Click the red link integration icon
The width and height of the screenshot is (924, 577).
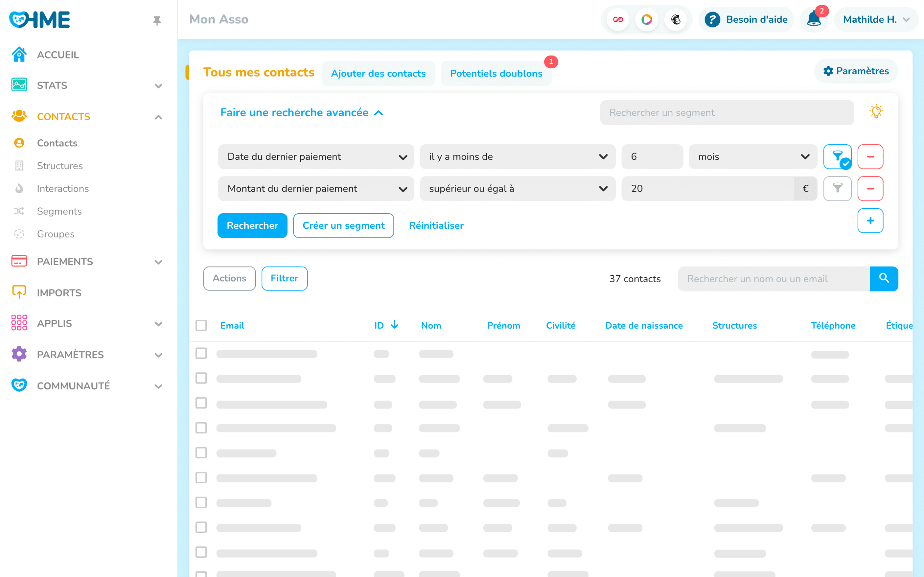(618, 19)
